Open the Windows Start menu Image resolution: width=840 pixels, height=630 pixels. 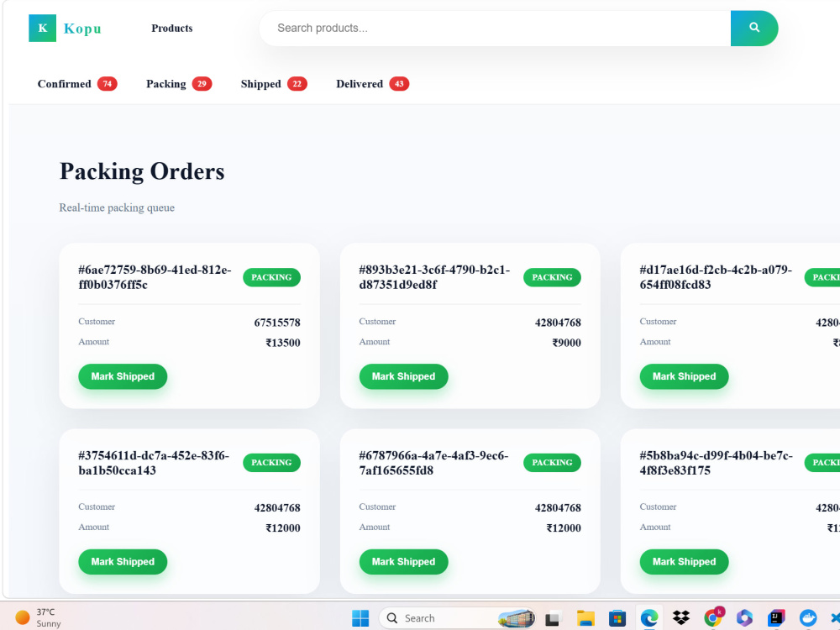click(x=360, y=618)
